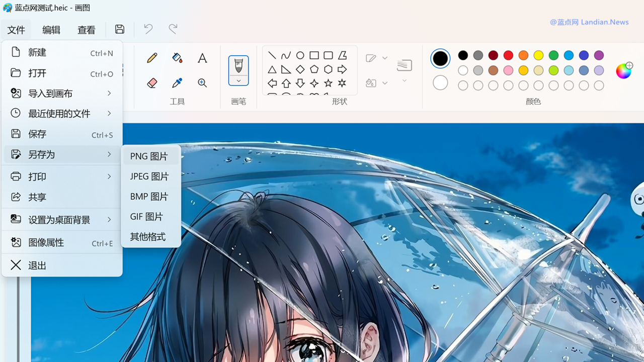Save as BMP 图片
The height and width of the screenshot is (362, 644).
click(x=151, y=197)
